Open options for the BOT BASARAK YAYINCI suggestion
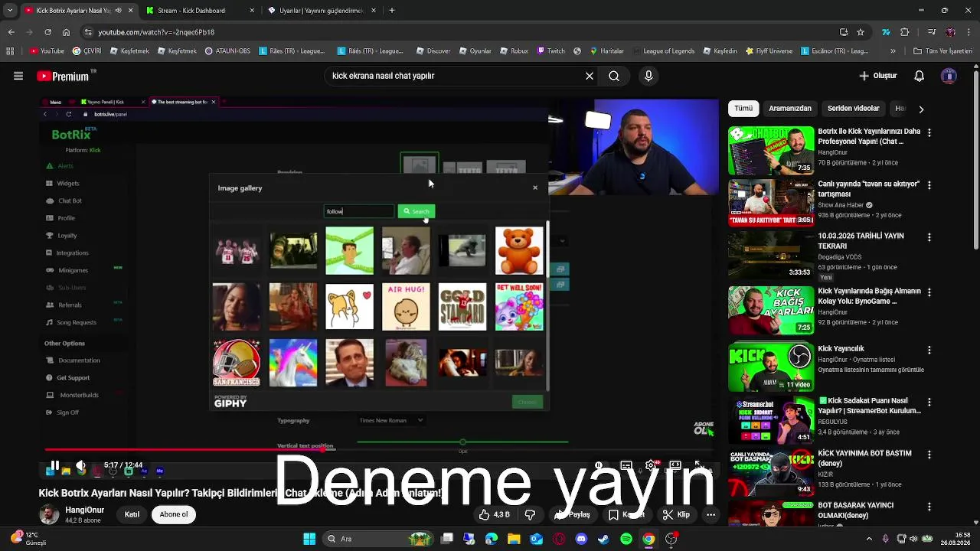This screenshot has width=980, height=551. tap(929, 507)
